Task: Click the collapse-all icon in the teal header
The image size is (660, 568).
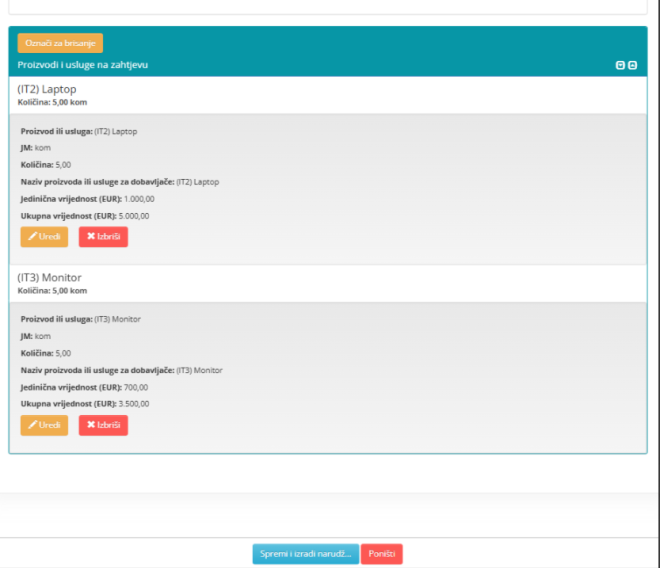Action: click(x=632, y=65)
